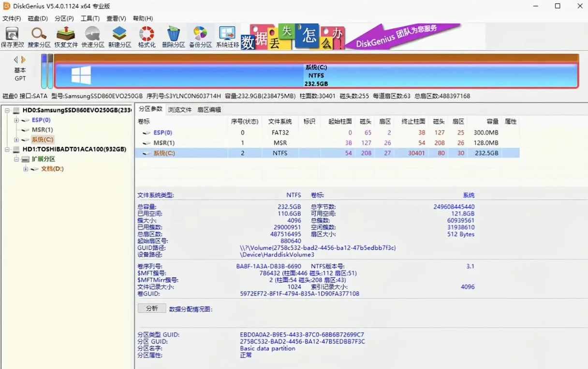The height and width of the screenshot is (369, 588).
Task: Open the 分区(P) menu
Action: pyautogui.click(x=64, y=18)
